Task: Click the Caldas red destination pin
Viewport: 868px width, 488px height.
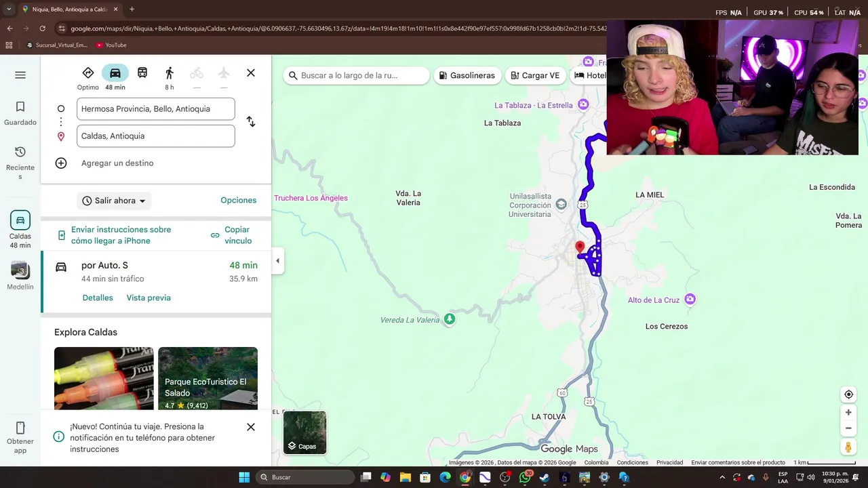Action: 580,249
